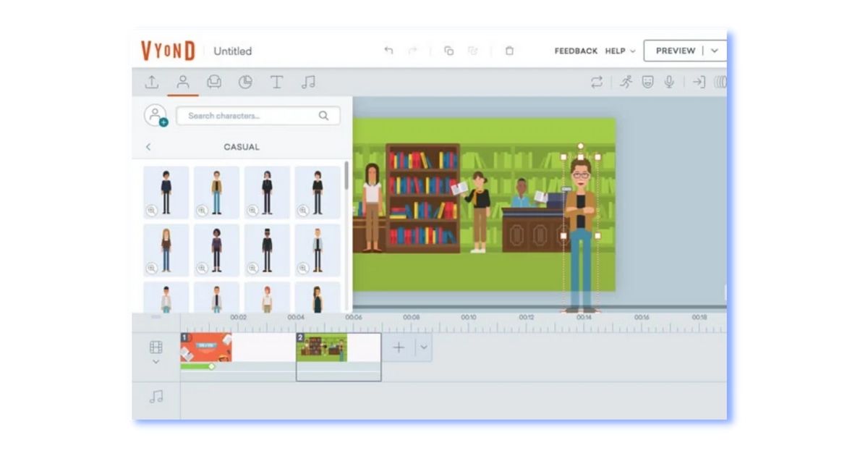The height and width of the screenshot is (456, 868).
Task: Click the Delete trash can icon
Action: (509, 51)
